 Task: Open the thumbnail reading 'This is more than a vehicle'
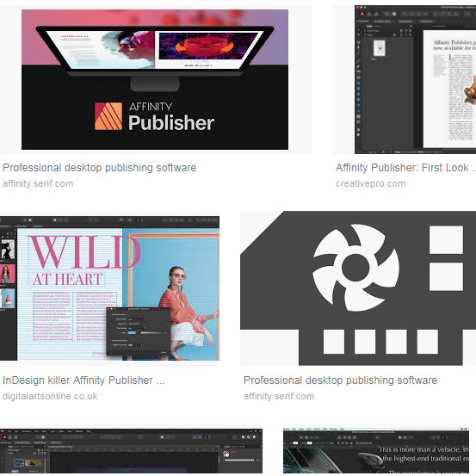pyautogui.click(x=376, y=451)
